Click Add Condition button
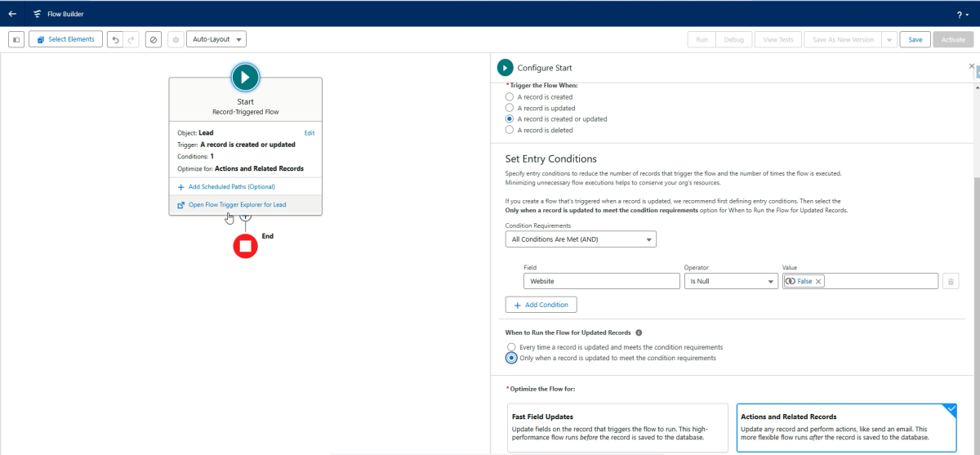The image size is (980, 455). 541,305
